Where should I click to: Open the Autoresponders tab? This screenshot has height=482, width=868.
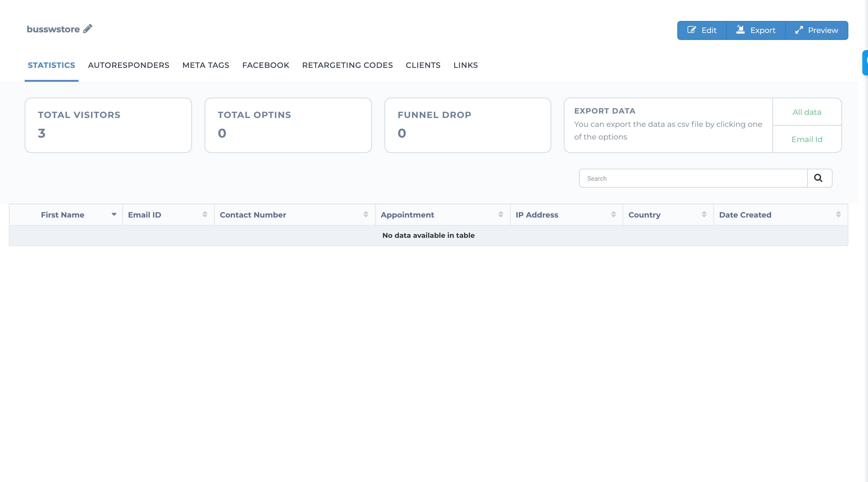click(128, 65)
